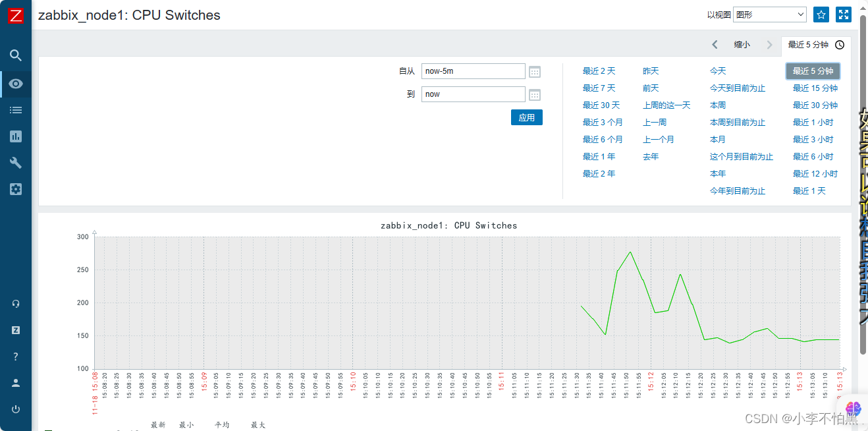Click the 缩小 zoom out button
Viewport: 868px width, 431px height.
pos(742,45)
